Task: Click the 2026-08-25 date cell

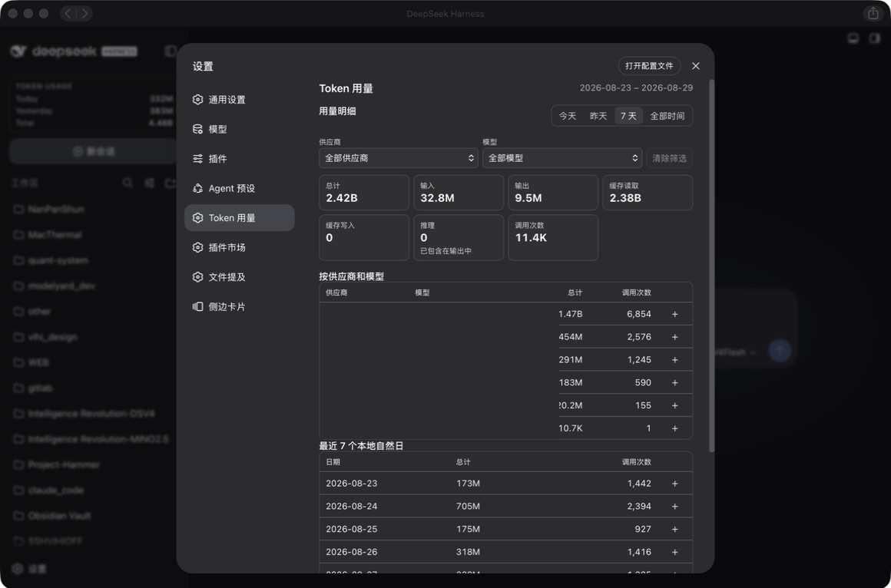Action: [x=351, y=529]
